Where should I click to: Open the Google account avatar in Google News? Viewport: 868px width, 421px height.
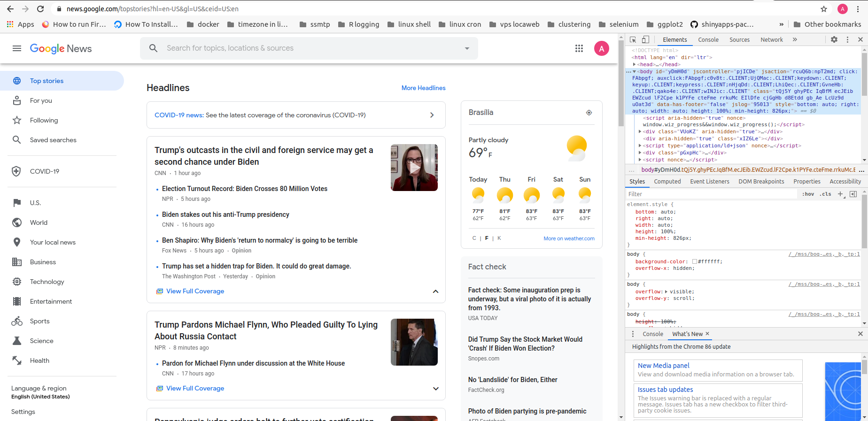point(602,48)
